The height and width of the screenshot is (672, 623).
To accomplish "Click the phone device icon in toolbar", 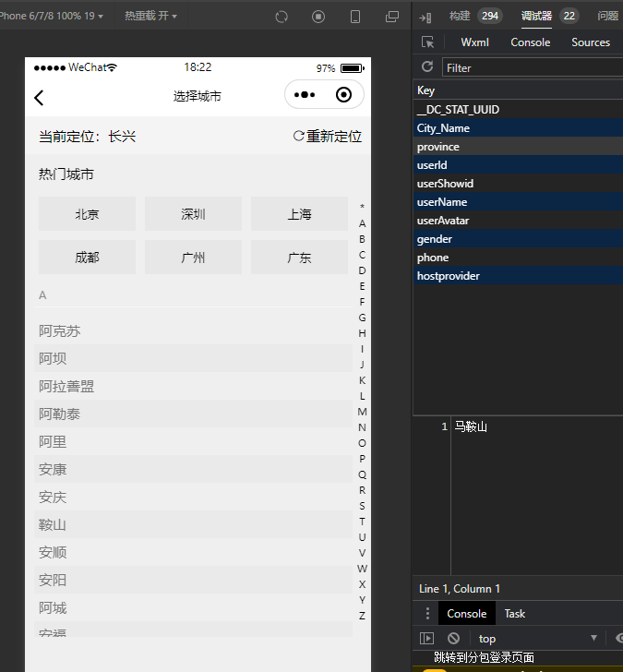I will [x=355, y=17].
